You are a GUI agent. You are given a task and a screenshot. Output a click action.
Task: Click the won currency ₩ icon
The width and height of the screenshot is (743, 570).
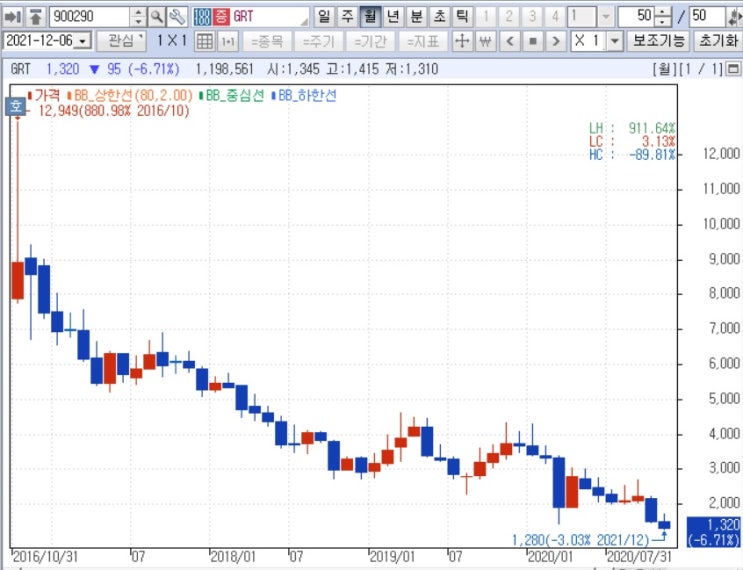point(485,42)
